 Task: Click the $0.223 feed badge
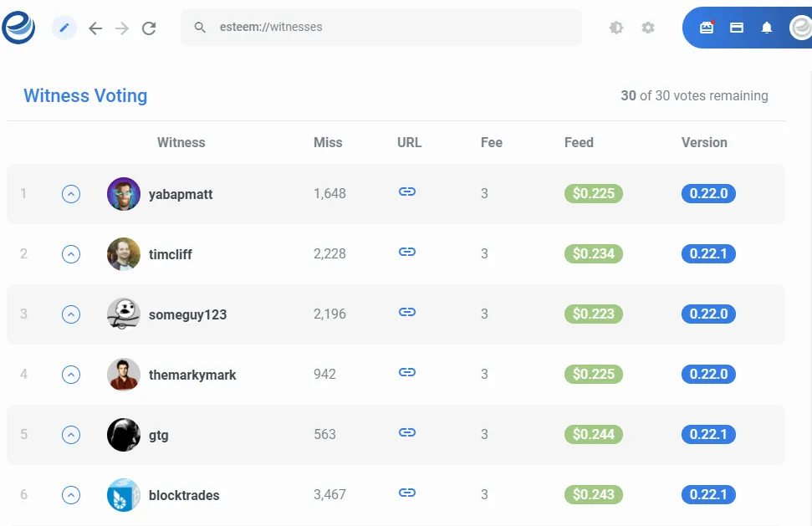pos(594,314)
